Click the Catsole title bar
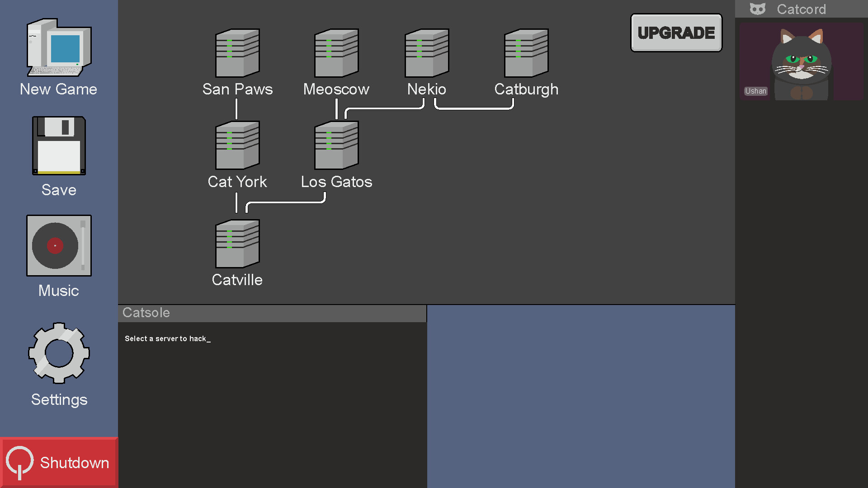 [272, 313]
